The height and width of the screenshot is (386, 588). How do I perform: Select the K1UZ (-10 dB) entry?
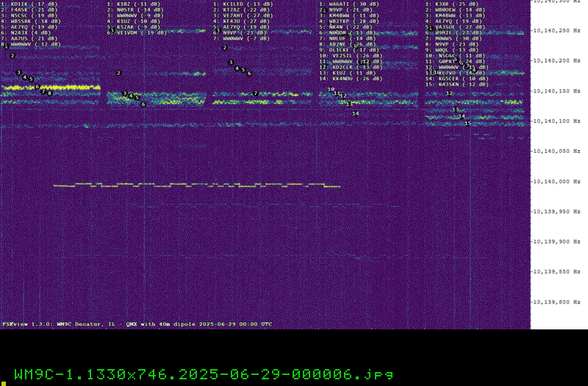(134, 21)
